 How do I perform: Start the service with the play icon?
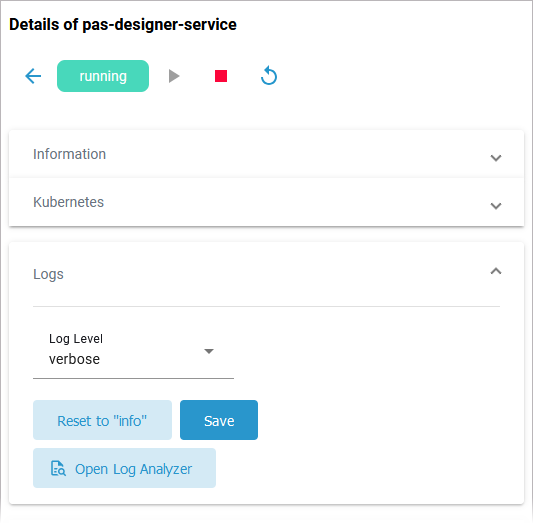pos(174,76)
